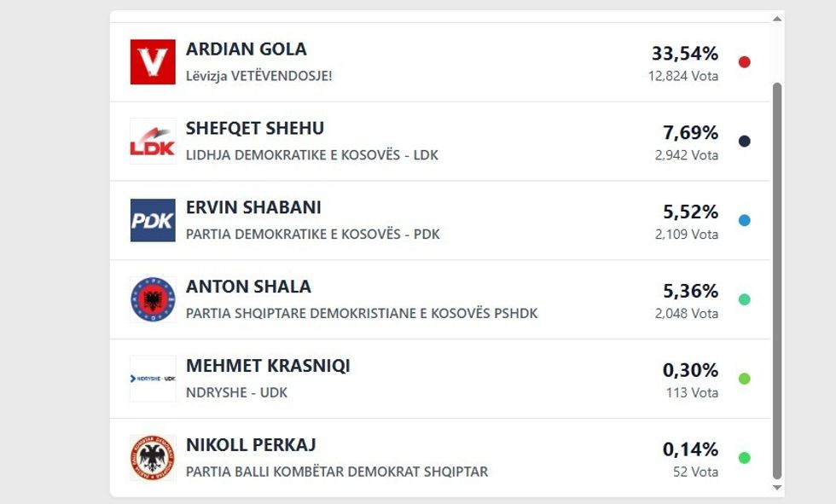Open Ervin Shabani candidate entry
The height and width of the screenshot is (504, 836).
click(253, 208)
